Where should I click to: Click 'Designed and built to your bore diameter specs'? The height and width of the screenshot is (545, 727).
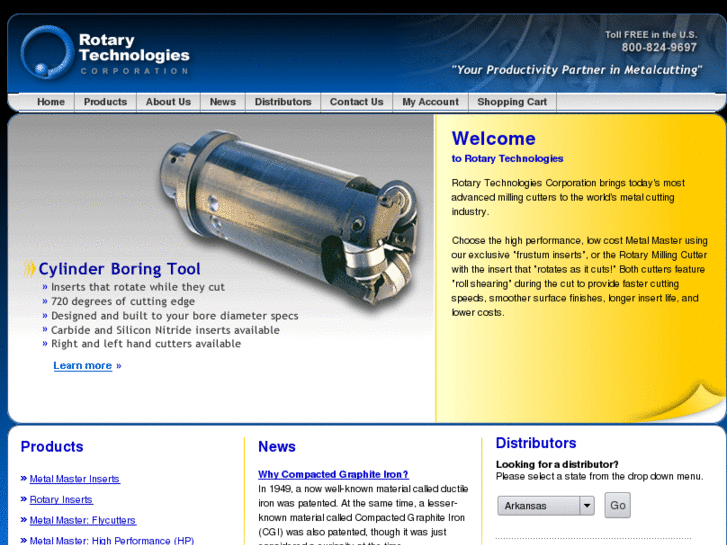(175, 316)
